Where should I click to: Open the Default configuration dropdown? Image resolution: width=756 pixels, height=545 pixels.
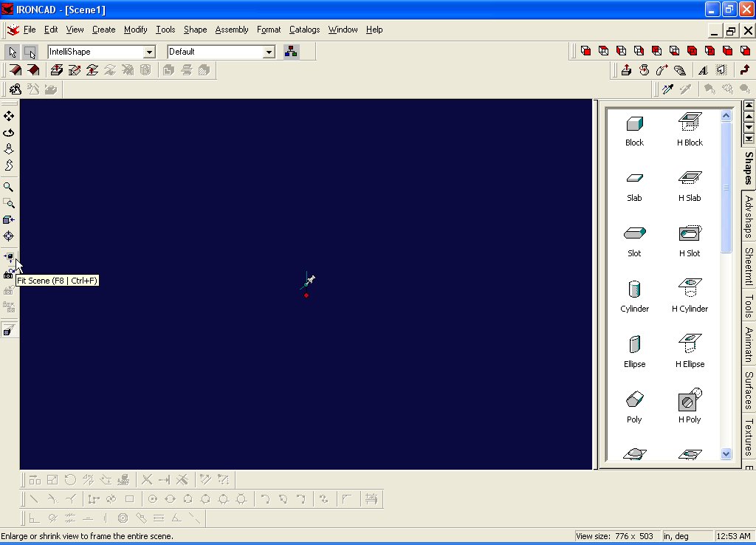pos(269,52)
